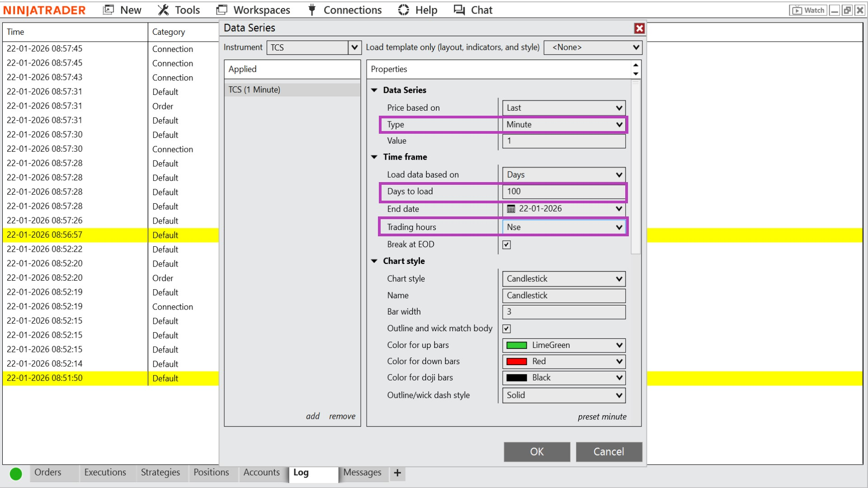
Task: Click the Value input field
Action: [564, 141]
